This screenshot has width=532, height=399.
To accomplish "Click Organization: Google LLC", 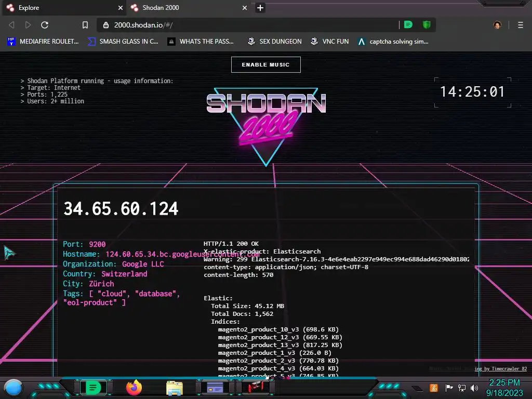I will [x=113, y=264].
